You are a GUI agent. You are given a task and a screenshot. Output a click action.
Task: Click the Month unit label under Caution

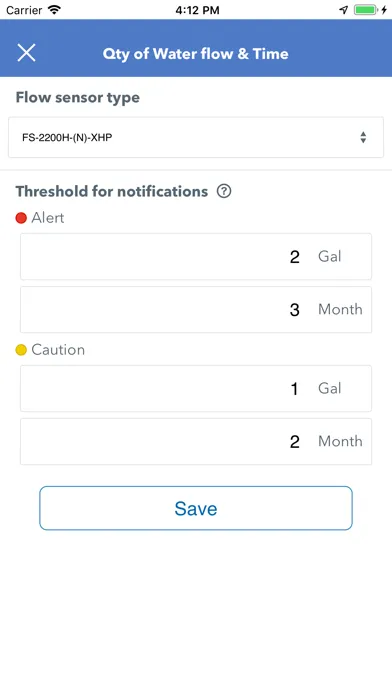click(x=340, y=441)
